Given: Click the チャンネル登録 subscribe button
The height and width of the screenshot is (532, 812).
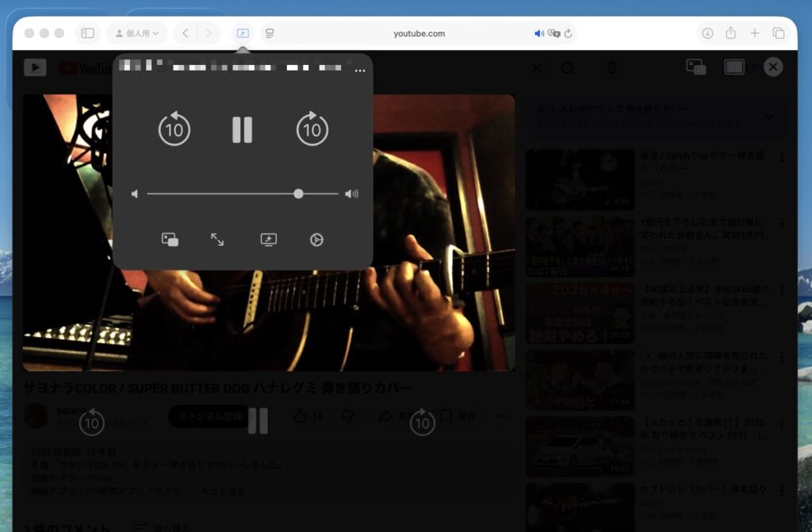Looking at the screenshot, I should (209, 416).
